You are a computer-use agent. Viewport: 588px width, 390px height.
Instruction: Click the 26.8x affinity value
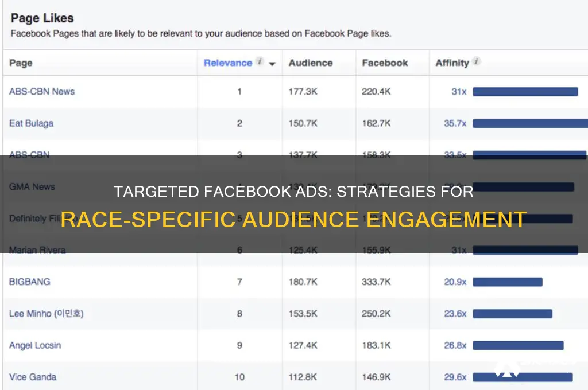coord(455,345)
